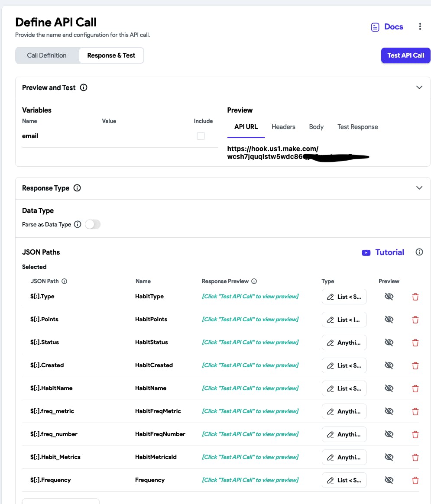Click the JSON Paths info icon
This screenshot has height=504, width=431.
point(419,252)
